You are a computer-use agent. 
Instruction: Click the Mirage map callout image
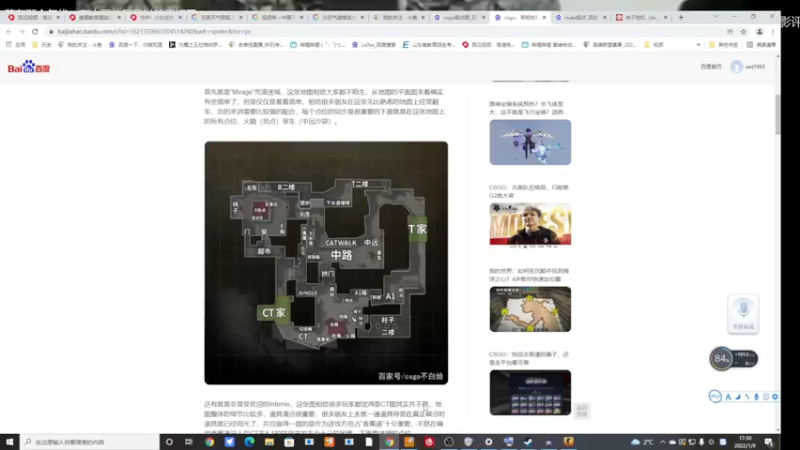326,263
